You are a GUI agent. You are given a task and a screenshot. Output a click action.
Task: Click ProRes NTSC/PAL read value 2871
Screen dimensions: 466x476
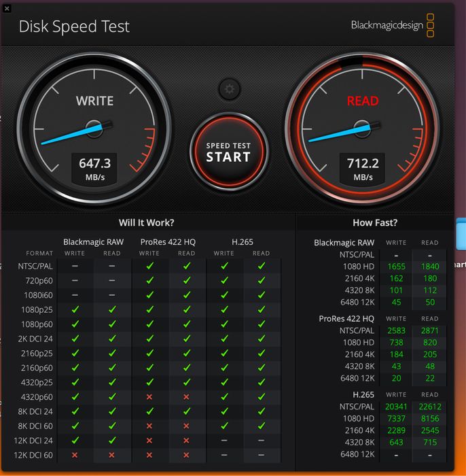click(430, 330)
